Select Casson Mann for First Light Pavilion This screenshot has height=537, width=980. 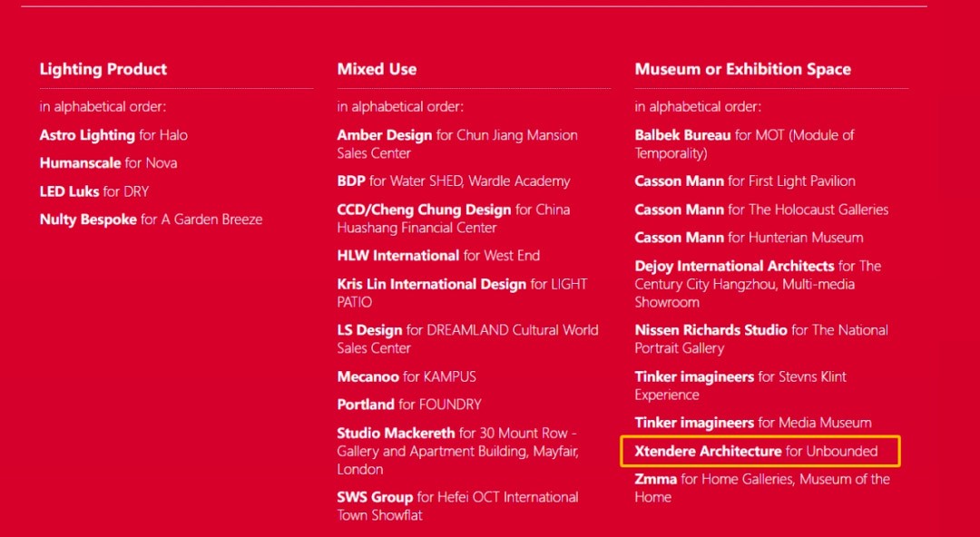point(744,181)
